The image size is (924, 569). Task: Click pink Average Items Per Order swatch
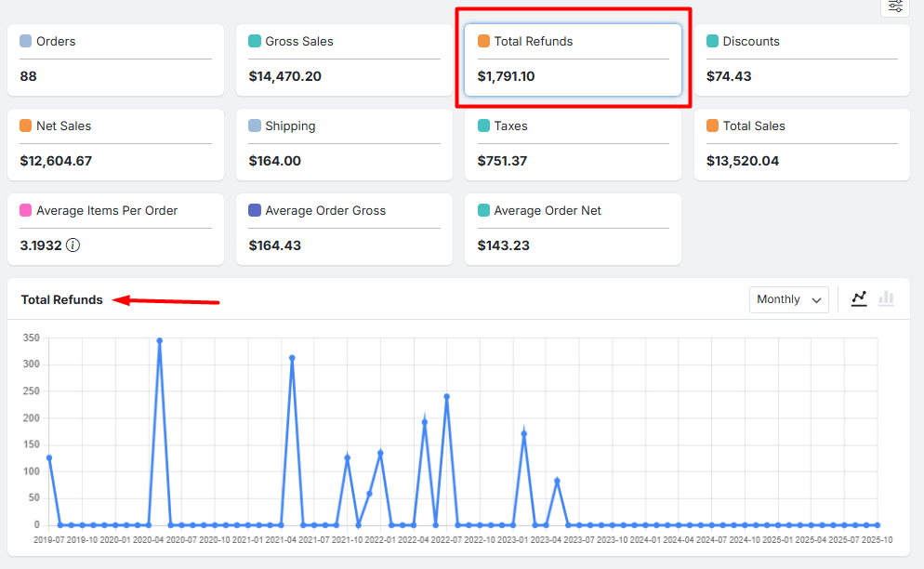[x=26, y=210]
